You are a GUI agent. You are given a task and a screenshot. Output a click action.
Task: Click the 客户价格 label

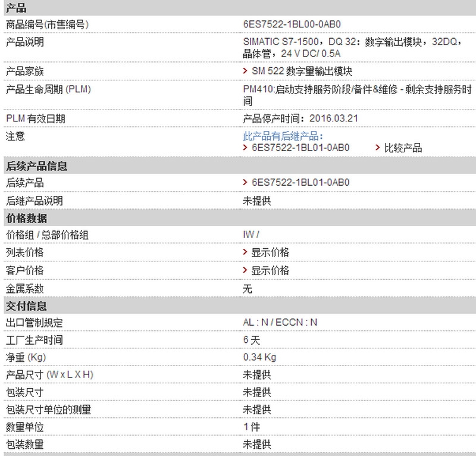pos(24,270)
